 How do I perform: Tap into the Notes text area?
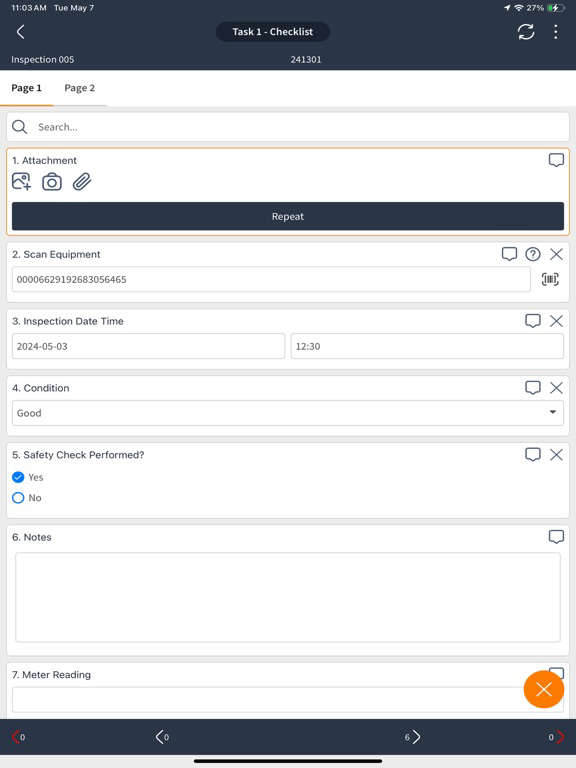288,597
